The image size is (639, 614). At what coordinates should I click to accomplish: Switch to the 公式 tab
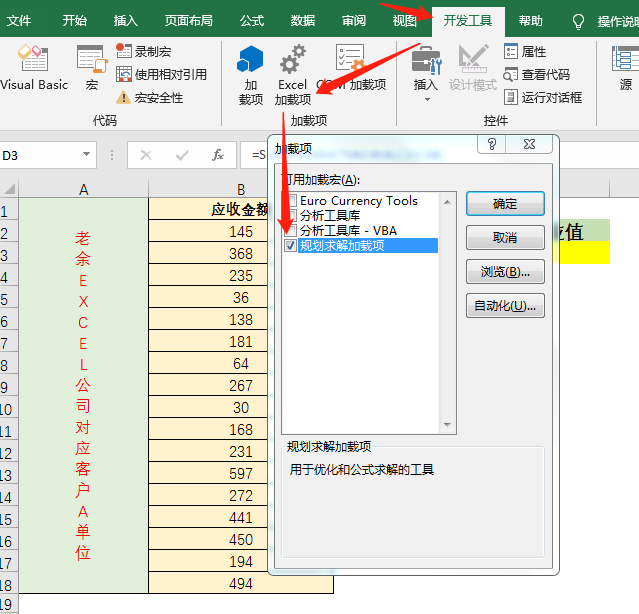(252, 20)
